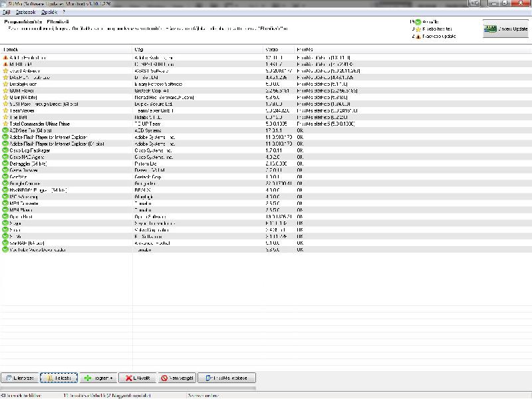The image size is (532, 399).
Task: Click the OK status in YouTube Video Downloader row
Action: pos(300,250)
